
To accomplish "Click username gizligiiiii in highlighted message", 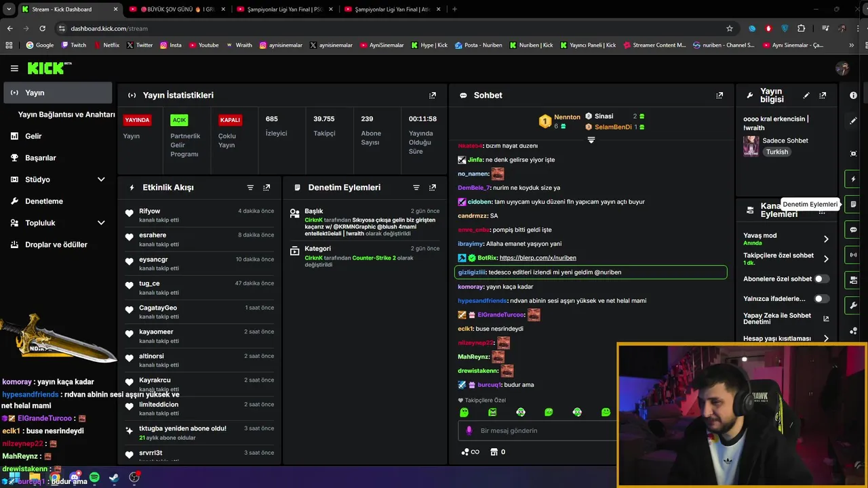I will click(x=472, y=272).
